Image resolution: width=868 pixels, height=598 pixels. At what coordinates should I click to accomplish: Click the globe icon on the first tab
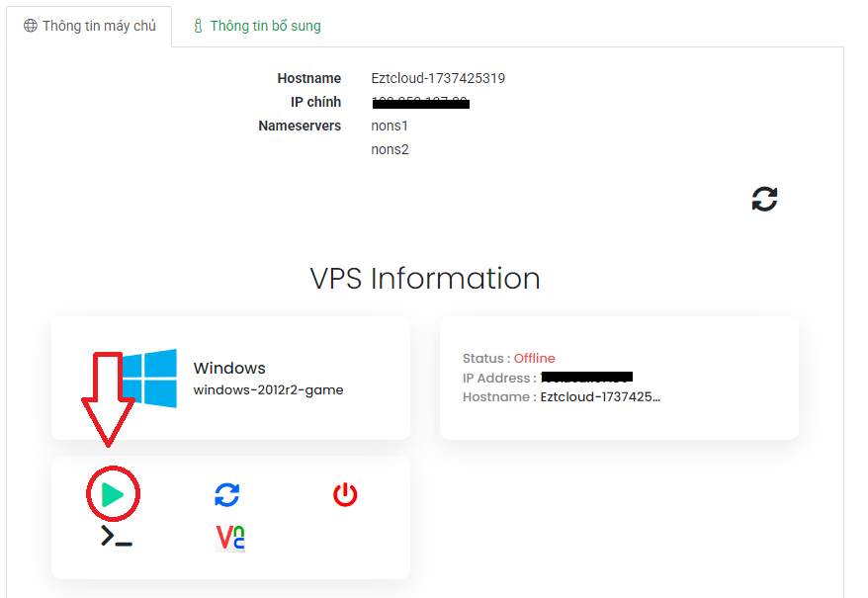coord(30,27)
